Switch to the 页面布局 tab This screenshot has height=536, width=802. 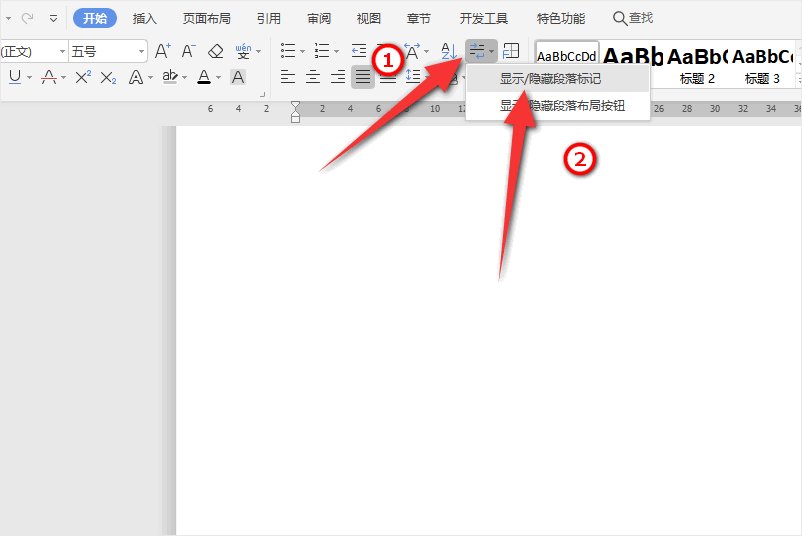(x=206, y=18)
